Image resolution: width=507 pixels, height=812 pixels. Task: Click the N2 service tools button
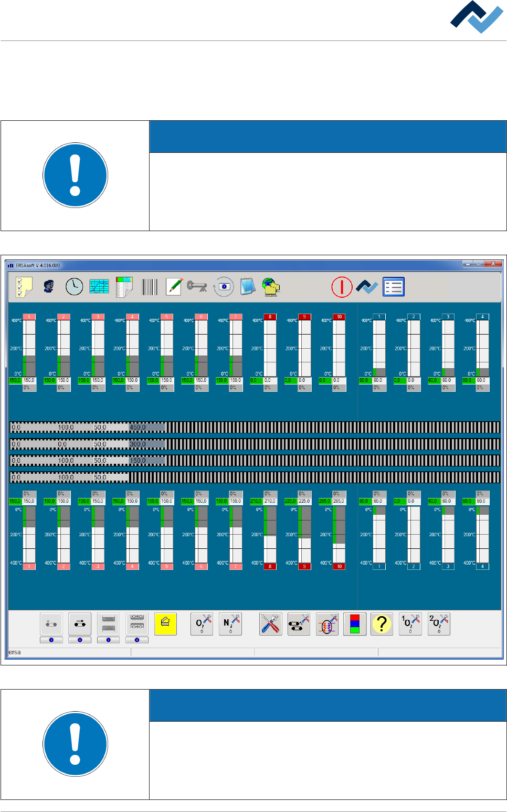(x=230, y=624)
